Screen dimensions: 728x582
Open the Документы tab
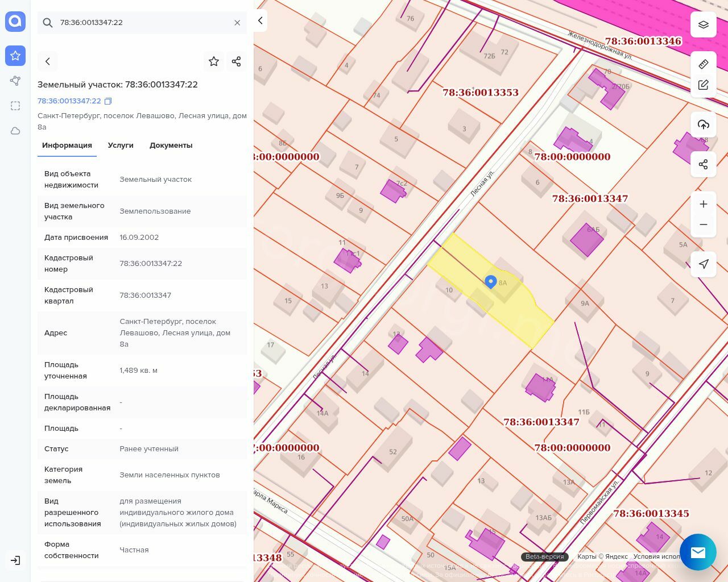point(171,145)
